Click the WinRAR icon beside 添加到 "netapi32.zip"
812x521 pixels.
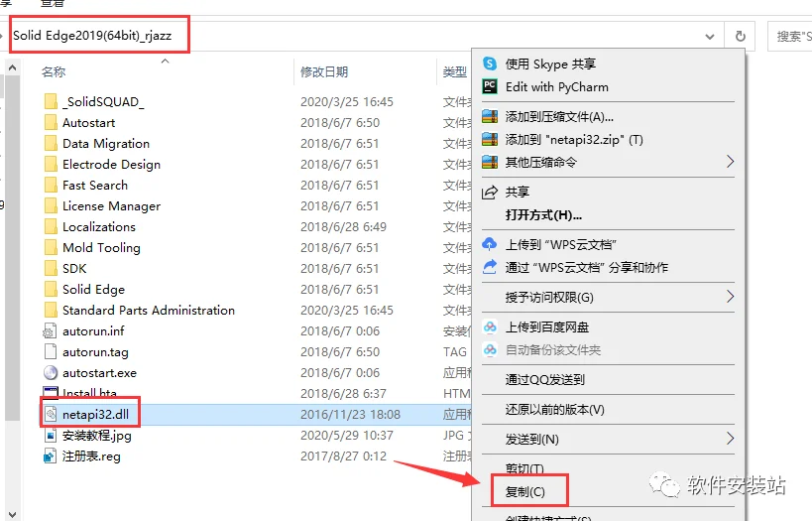point(490,140)
